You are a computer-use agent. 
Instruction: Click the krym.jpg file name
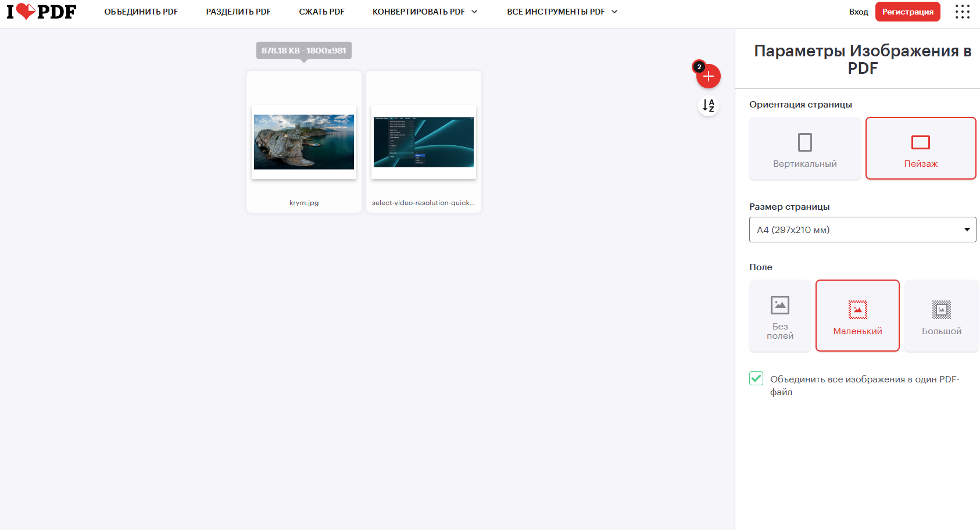pos(304,203)
